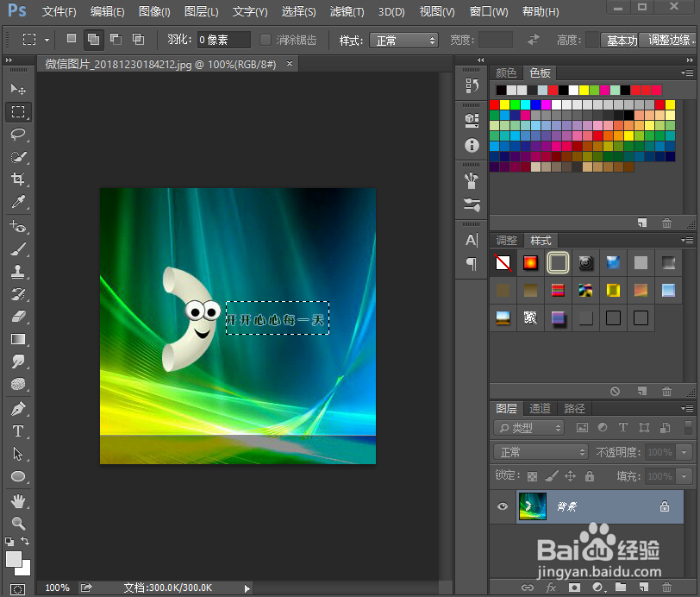
Task: Open the Opacity value dropdown arrow
Action: (x=684, y=452)
